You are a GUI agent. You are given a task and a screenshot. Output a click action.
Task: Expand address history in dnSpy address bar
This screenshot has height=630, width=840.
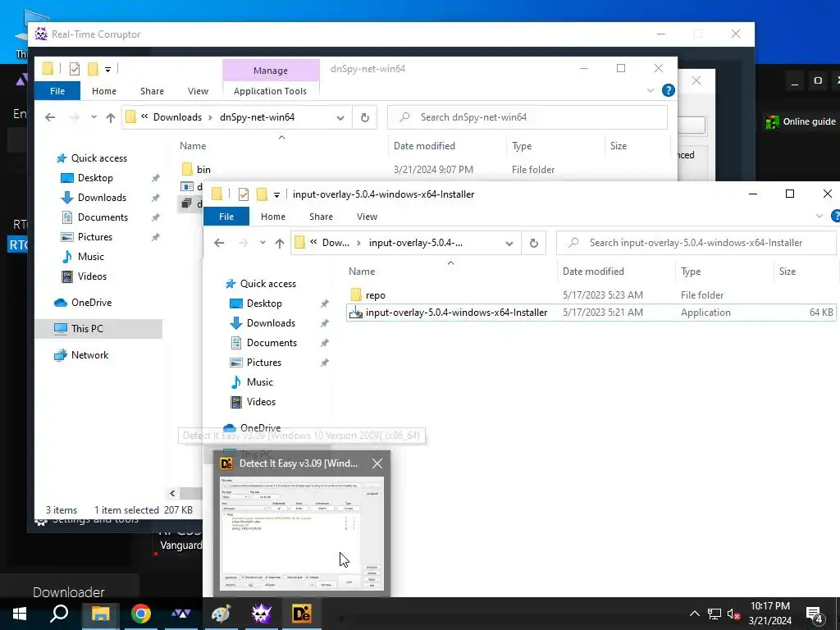click(x=340, y=118)
